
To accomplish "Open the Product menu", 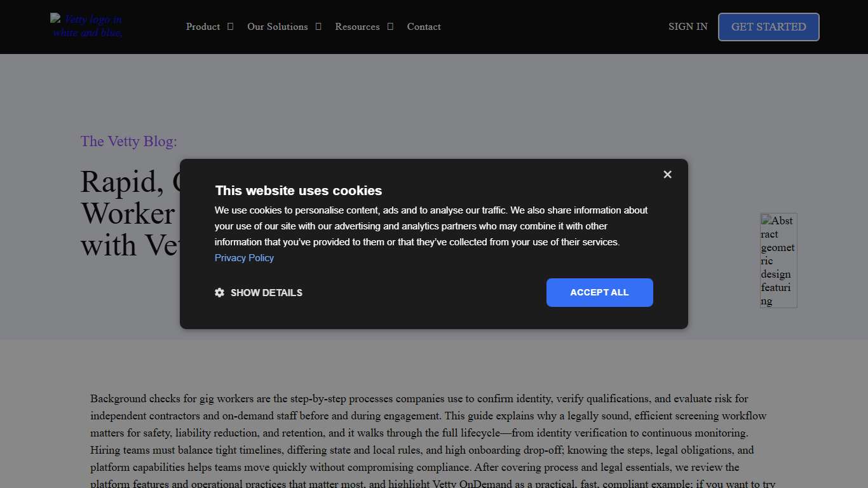I will pyautogui.click(x=203, y=27).
